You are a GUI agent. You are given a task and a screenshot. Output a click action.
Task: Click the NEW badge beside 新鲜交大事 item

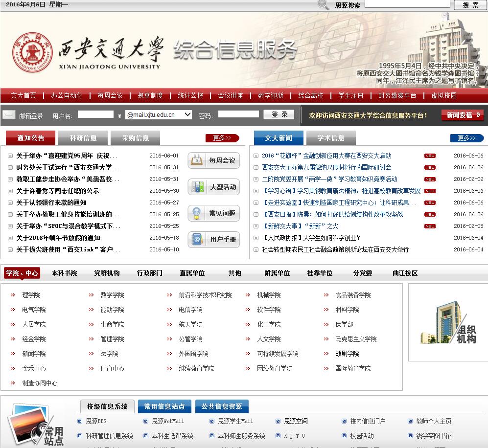pos(430,226)
